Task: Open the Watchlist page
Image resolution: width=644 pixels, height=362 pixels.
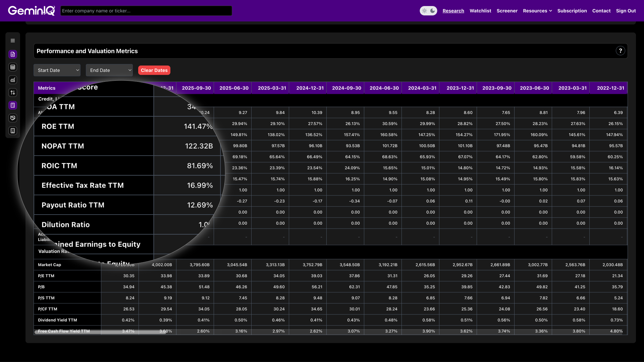Action: 480,11
